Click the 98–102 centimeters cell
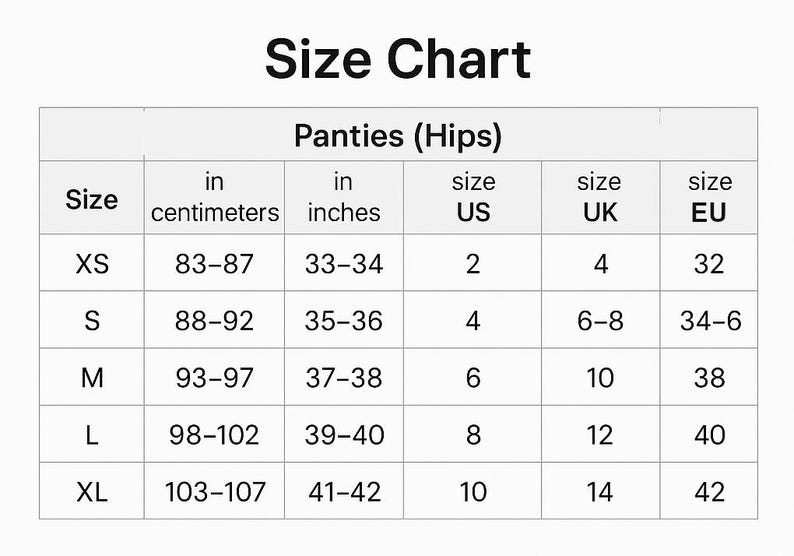794x556 pixels. [214, 435]
